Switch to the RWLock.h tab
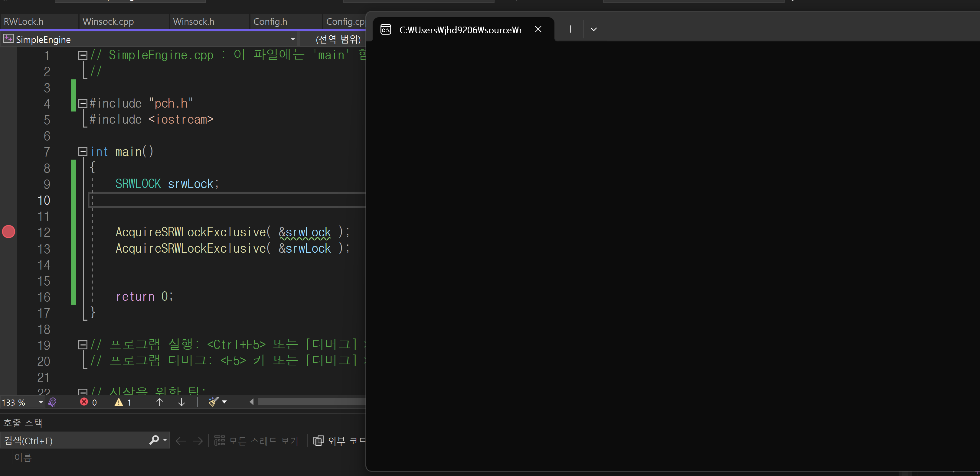This screenshot has height=476, width=980. (24, 22)
